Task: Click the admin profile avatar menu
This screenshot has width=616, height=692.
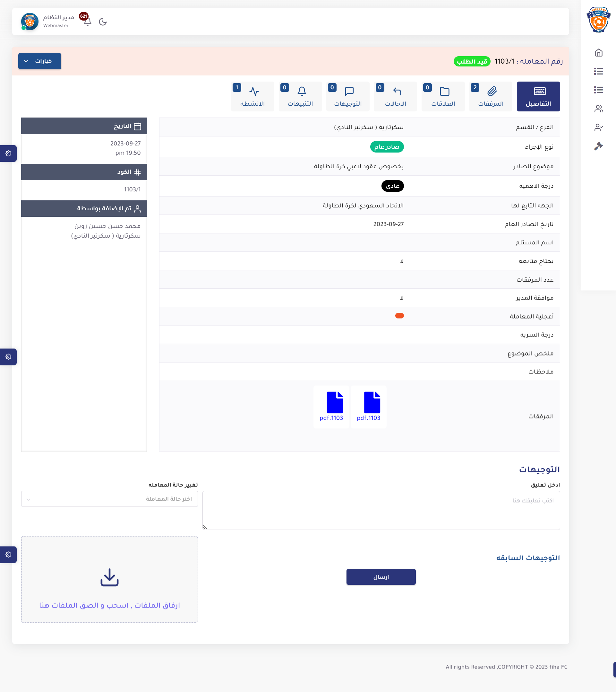Action: click(30, 22)
